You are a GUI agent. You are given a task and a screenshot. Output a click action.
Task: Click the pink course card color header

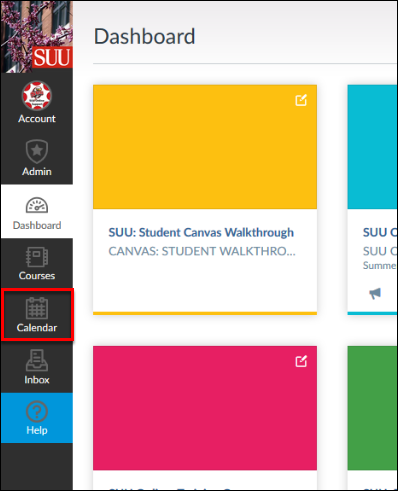click(x=205, y=408)
